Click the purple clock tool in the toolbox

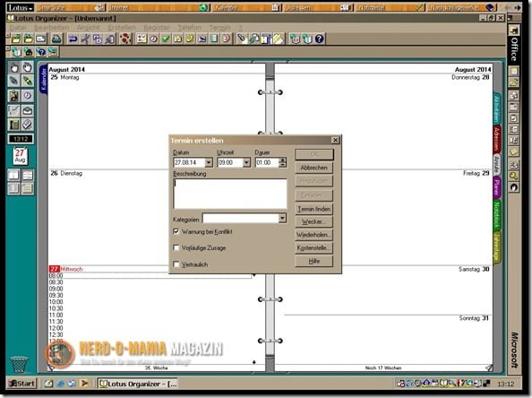[x=28, y=96]
